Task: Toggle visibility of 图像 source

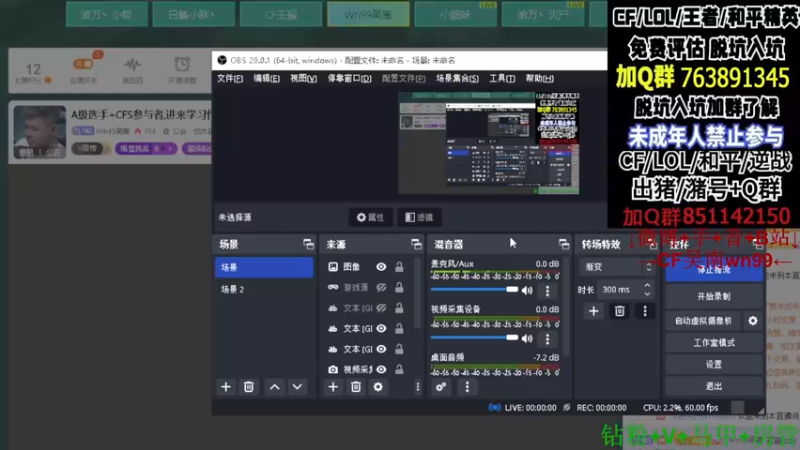Action: click(381, 267)
